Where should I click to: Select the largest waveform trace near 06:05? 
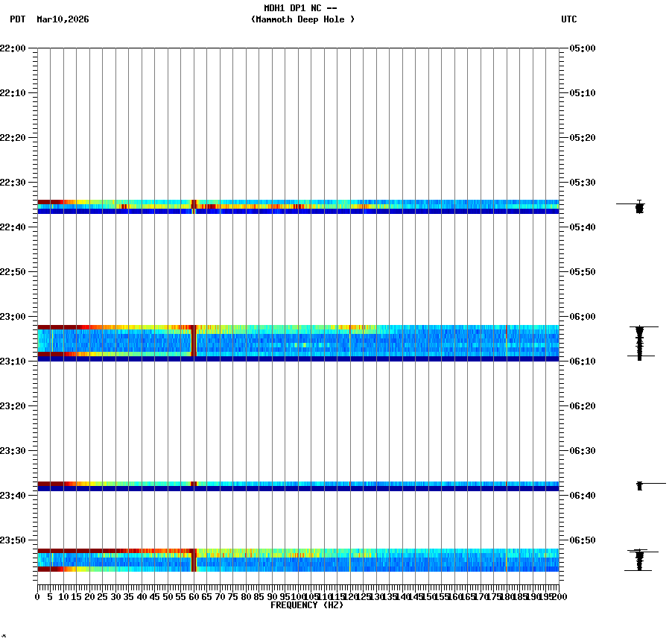[638, 341]
